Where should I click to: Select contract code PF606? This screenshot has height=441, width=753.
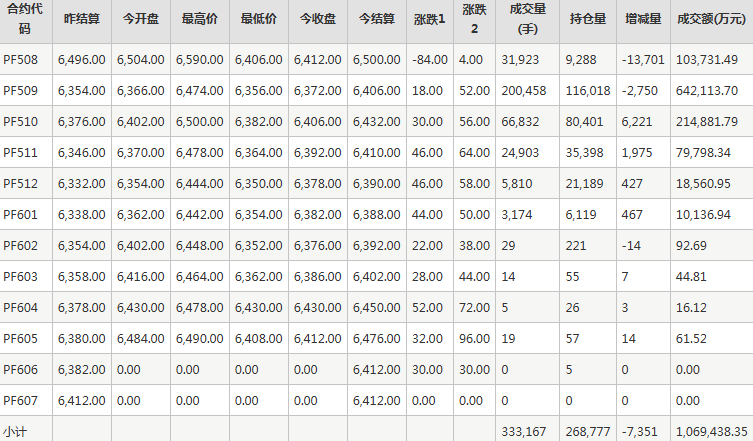click(20, 369)
